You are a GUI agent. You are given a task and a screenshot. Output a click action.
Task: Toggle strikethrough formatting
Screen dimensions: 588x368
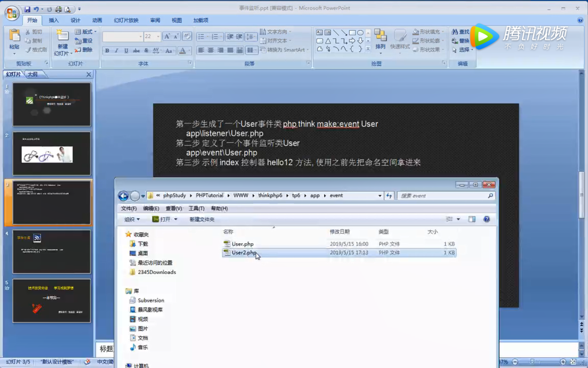click(x=136, y=51)
